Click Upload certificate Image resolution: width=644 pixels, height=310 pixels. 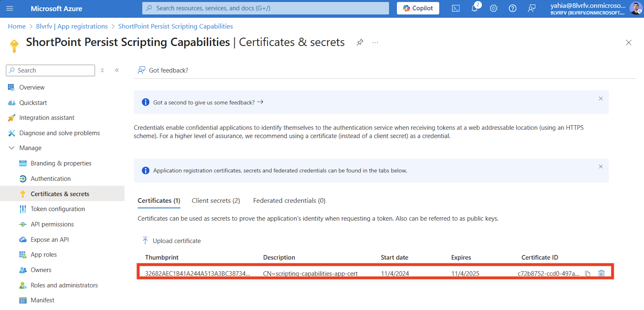pos(171,241)
